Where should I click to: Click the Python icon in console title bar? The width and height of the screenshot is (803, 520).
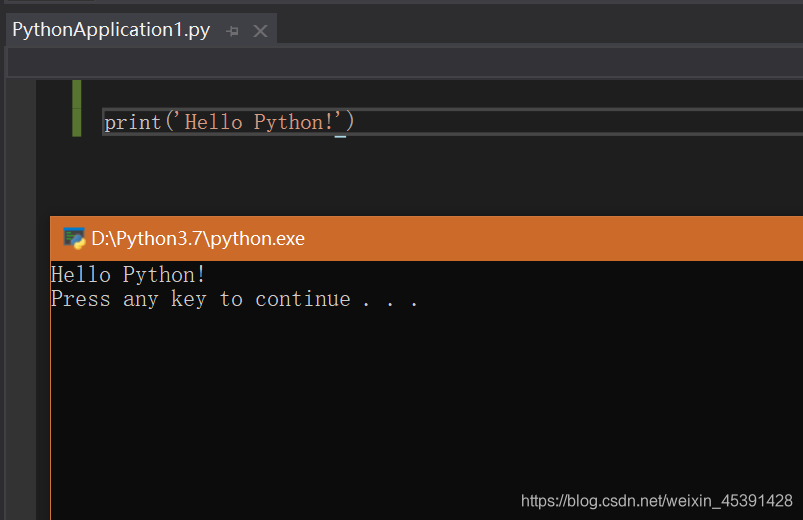pyautogui.click(x=74, y=239)
